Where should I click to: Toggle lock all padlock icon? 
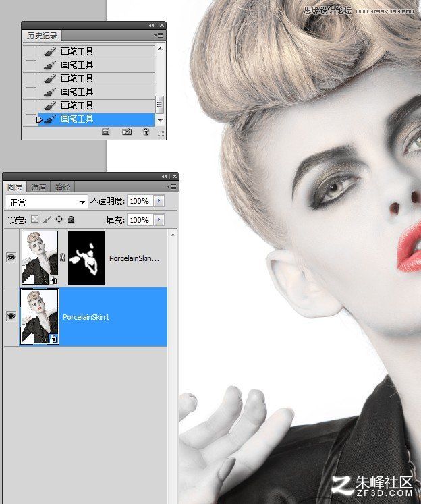click(72, 219)
